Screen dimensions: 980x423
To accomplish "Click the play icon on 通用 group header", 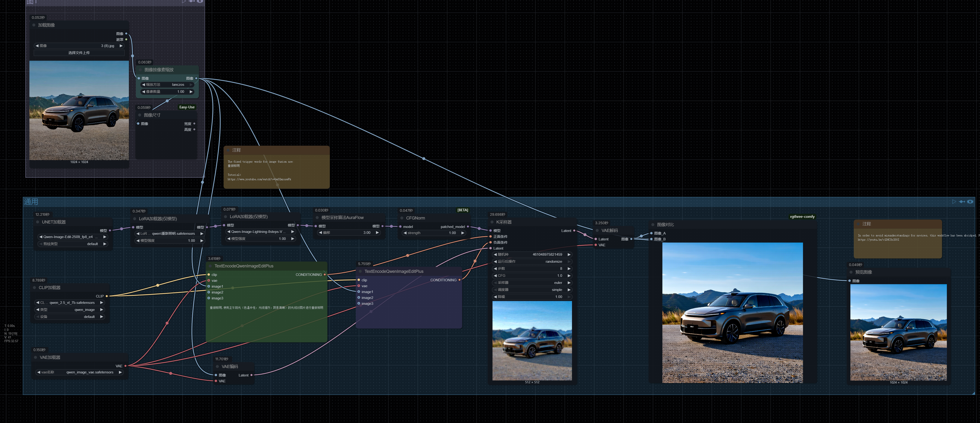I will click(954, 201).
